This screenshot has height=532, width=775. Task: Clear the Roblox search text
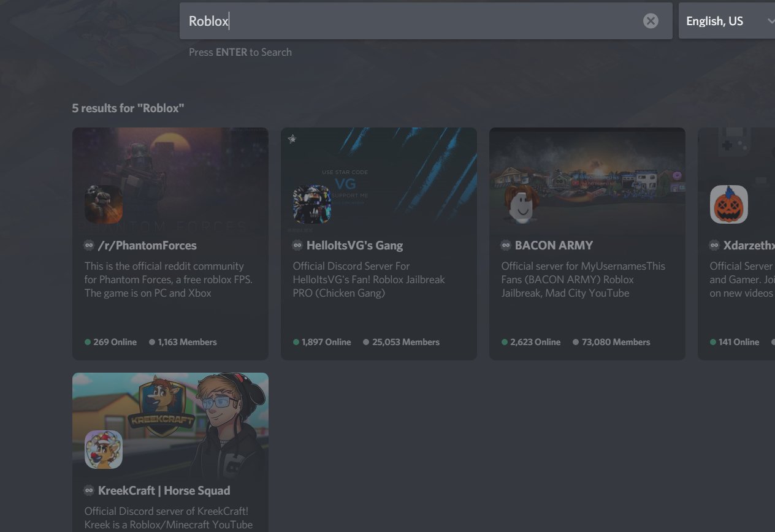coord(651,21)
